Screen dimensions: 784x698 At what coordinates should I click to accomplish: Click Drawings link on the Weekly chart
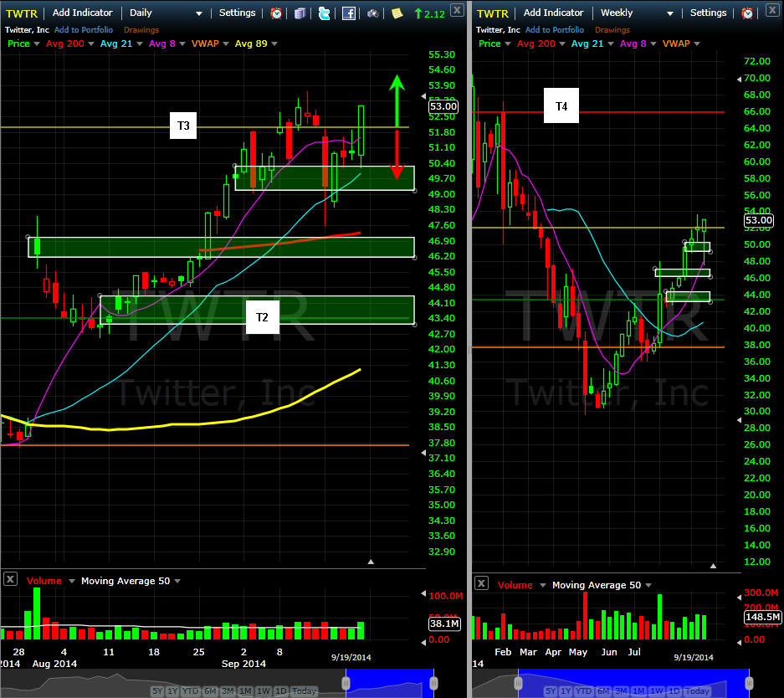pyautogui.click(x=612, y=30)
